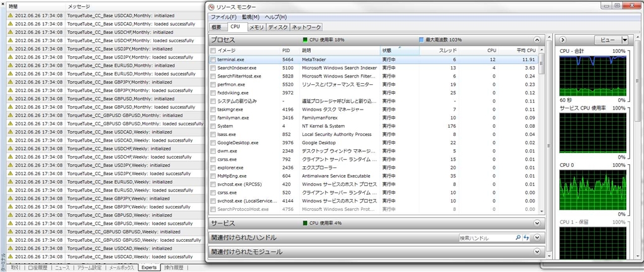Switch to the メモリ (Memory) tab
The image size is (644, 272).
pyautogui.click(x=256, y=28)
